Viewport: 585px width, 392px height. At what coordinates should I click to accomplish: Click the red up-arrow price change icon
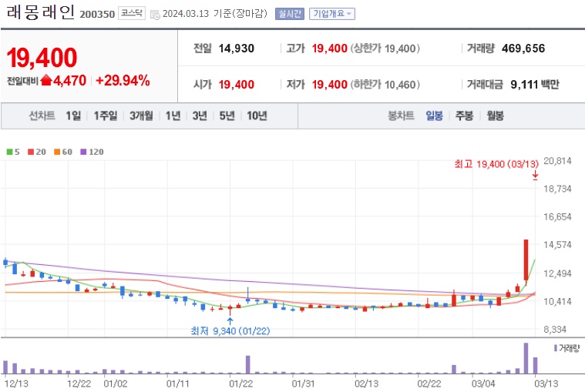click(46, 80)
